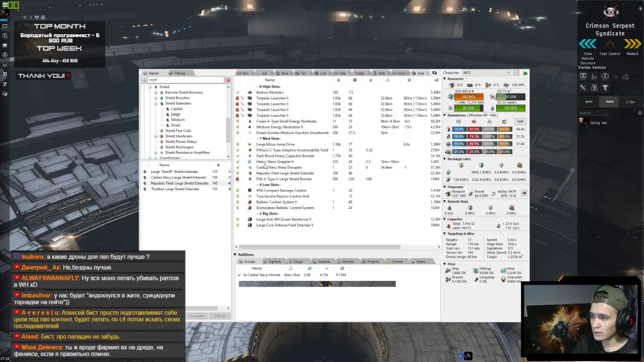644x362 pixels.
Task: Click the green refresh icon beside Character dropdown
Action: (x=525, y=73)
